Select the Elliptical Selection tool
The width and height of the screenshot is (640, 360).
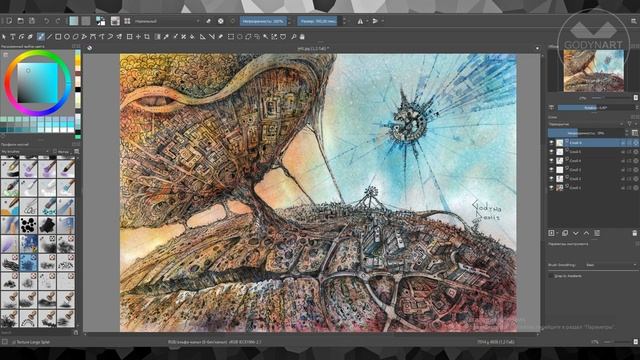240,37
